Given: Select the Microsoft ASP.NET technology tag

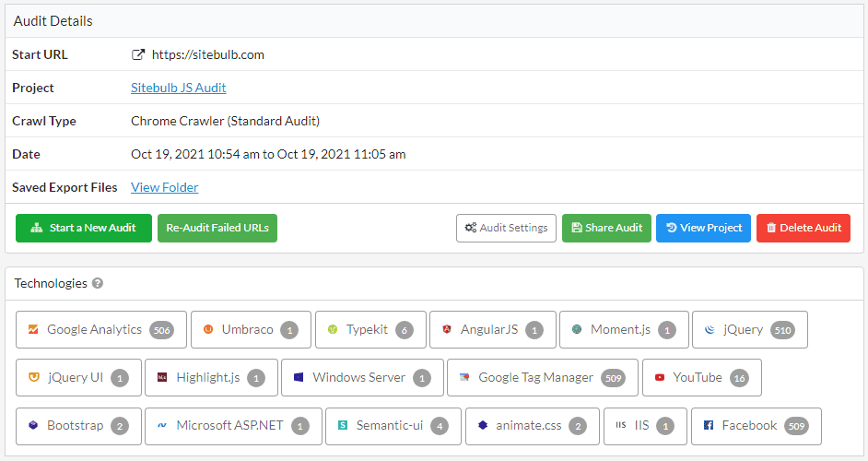Looking at the screenshot, I should click(x=233, y=426).
